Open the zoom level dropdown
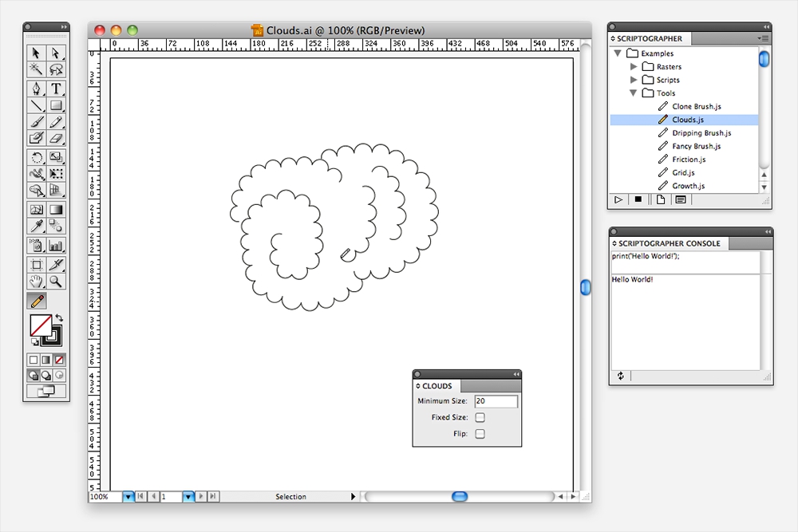The width and height of the screenshot is (798, 532). point(128,496)
